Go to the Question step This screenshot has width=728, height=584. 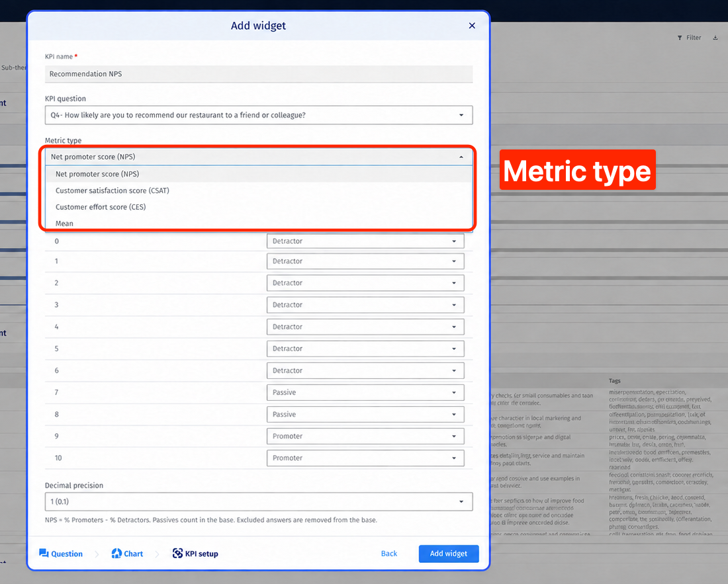click(61, 554)
